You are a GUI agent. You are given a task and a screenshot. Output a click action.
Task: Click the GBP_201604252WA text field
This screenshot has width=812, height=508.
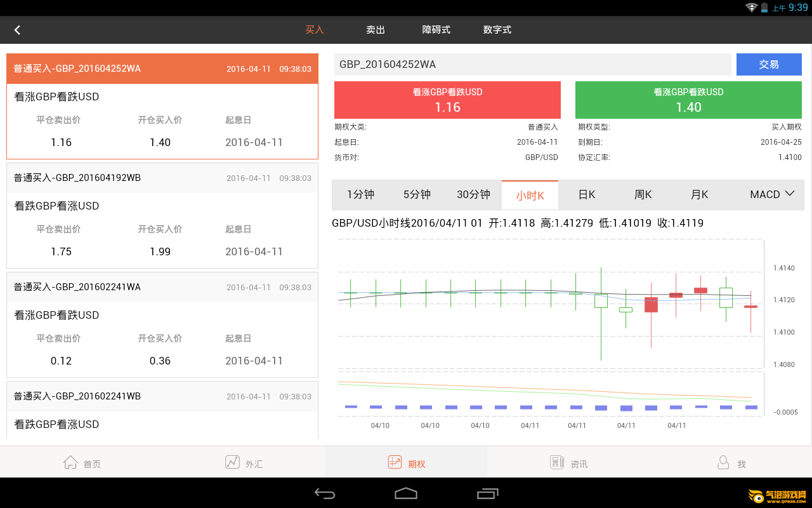tap(532, 64)
